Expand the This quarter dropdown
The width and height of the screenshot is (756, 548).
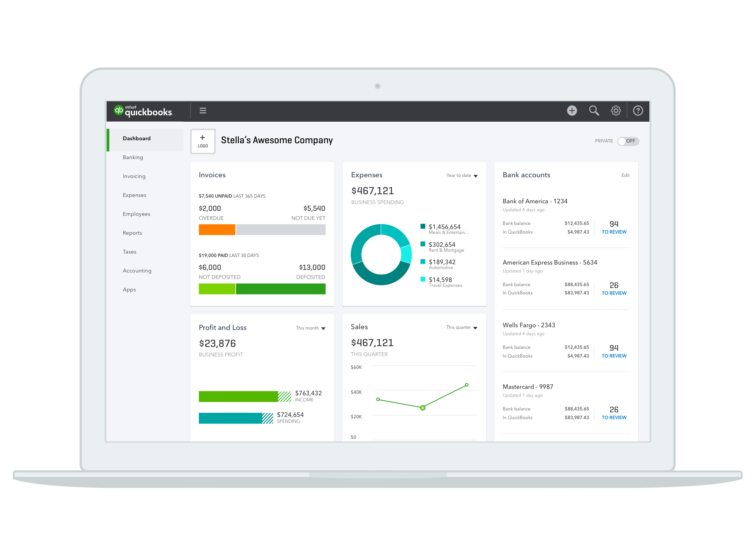462,327
